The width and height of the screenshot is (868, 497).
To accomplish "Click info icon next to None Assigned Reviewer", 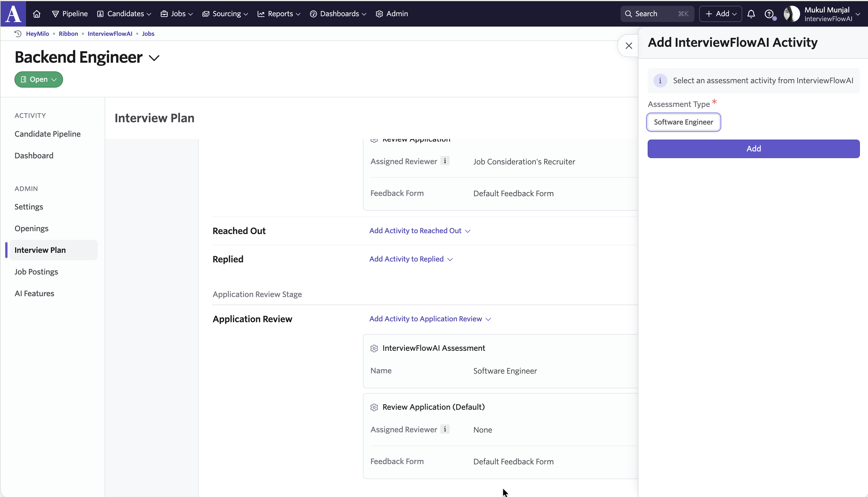I will (x=445, y=429).
